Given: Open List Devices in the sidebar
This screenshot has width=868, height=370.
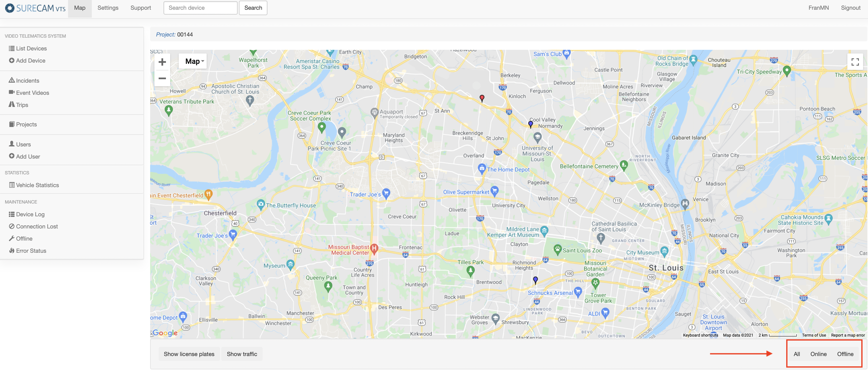Looking at the screenshot, I should [x=31, y=49].
